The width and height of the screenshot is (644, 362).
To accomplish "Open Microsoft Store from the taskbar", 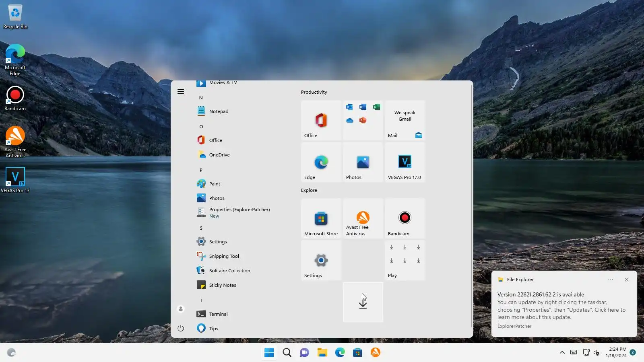I will click(x=358, y=353).
